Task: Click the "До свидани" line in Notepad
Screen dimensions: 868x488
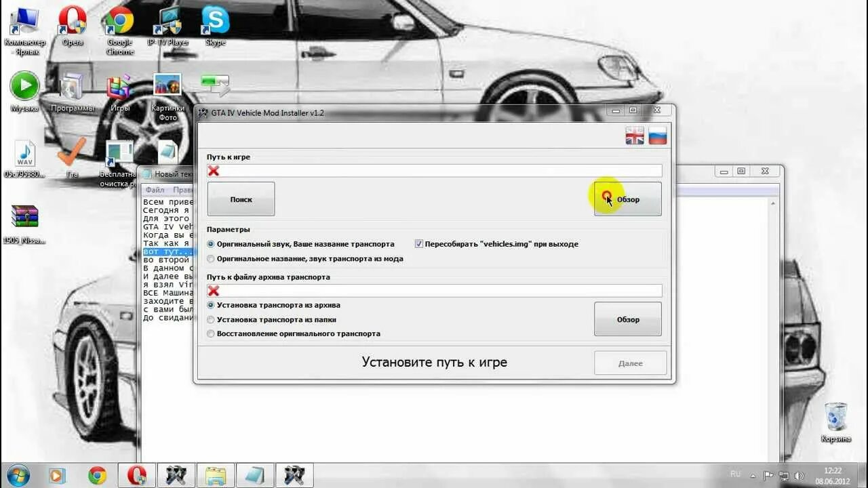Action: click(167, 317)
